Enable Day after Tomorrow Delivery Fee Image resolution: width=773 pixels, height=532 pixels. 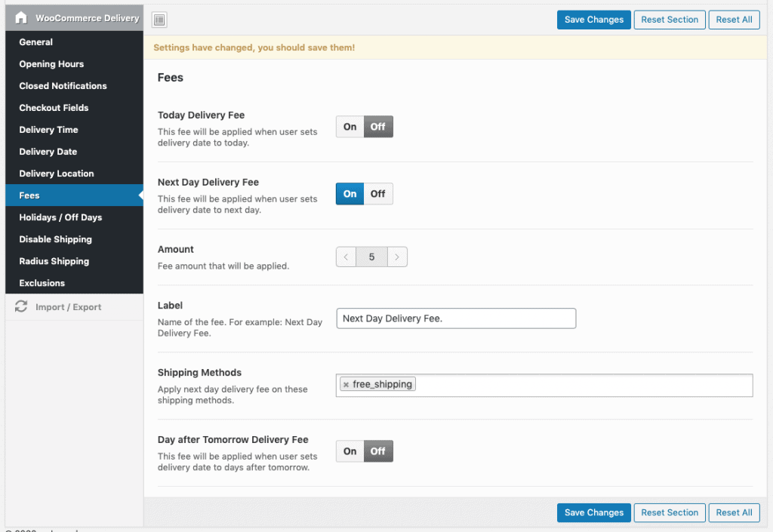pos(350,451)
